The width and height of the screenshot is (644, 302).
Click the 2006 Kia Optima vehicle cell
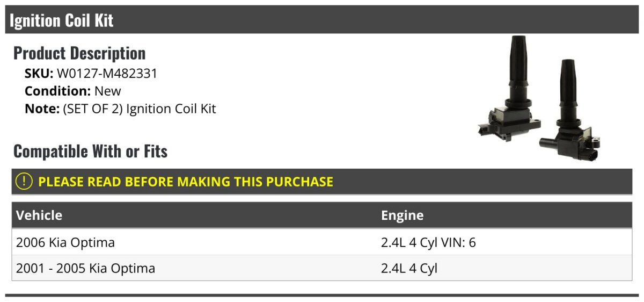pyautogui.click(x=65, y=242)
